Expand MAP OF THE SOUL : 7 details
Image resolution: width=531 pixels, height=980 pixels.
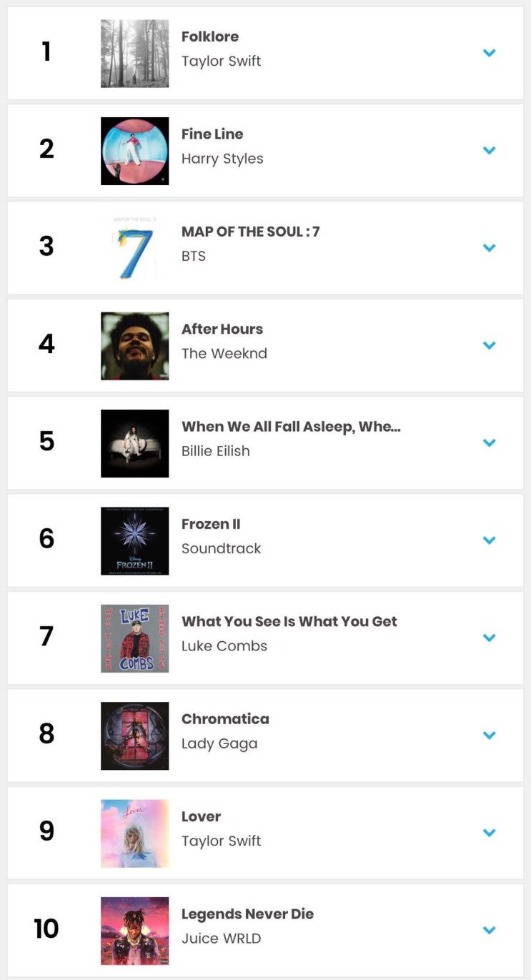point(490,248)
